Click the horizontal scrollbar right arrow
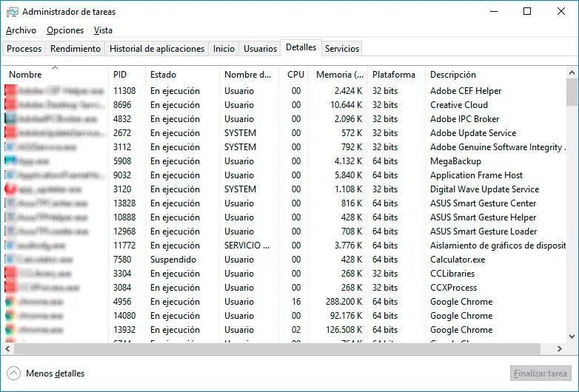This screenshot has height=392, width=579. click(560, 348)
